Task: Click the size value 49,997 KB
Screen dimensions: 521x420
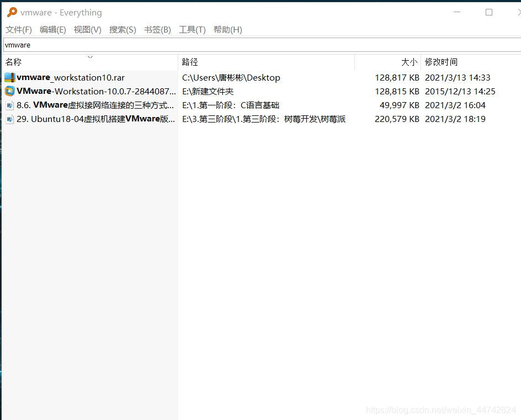Action: click(400, 105)
